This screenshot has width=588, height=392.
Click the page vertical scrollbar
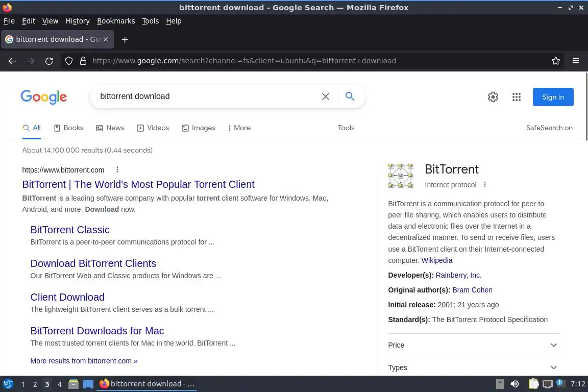click(x=586, y=107)
